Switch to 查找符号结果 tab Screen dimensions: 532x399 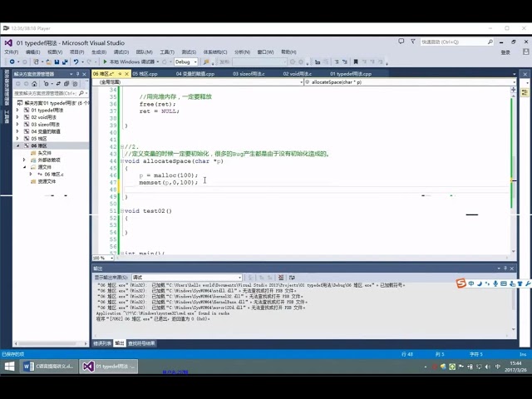pyautogui.click(x=141, y=343)
